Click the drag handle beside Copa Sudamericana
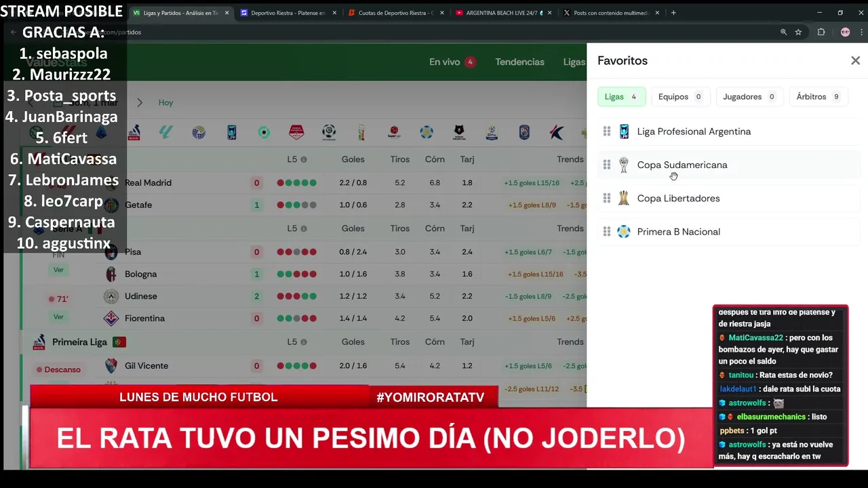This screenshot has height=488, width=868. click(x=607, y=165)
